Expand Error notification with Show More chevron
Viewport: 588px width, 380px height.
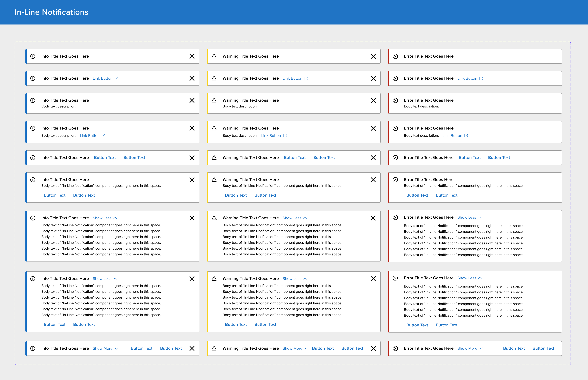(481, 348)
